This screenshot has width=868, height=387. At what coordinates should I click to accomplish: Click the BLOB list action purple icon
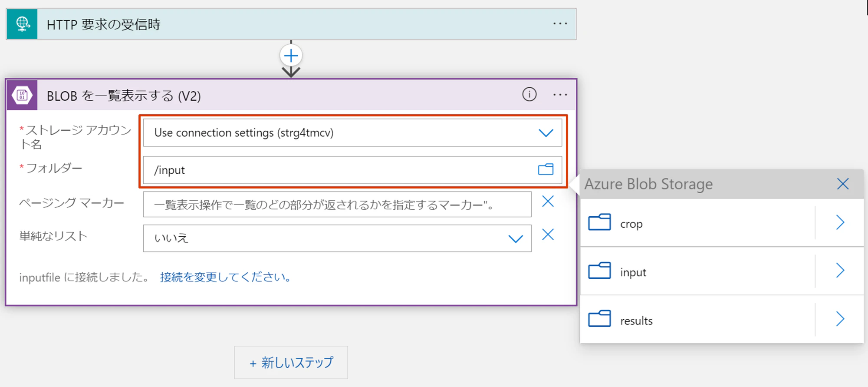click(22, 95)
